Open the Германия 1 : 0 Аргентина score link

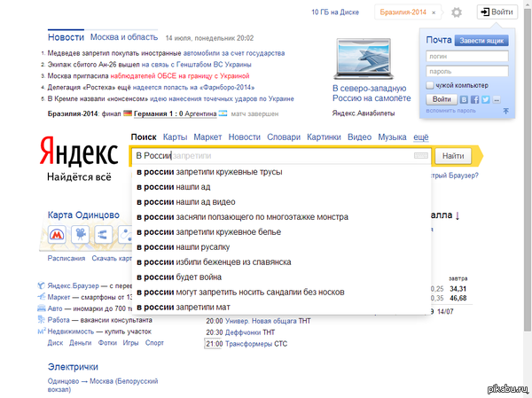pos(175,113)
